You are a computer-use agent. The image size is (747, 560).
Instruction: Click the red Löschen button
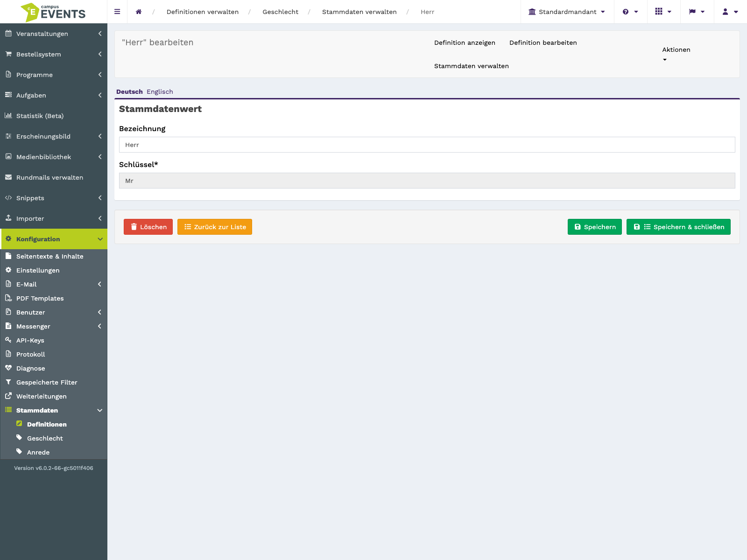click(x=148, y=227)
